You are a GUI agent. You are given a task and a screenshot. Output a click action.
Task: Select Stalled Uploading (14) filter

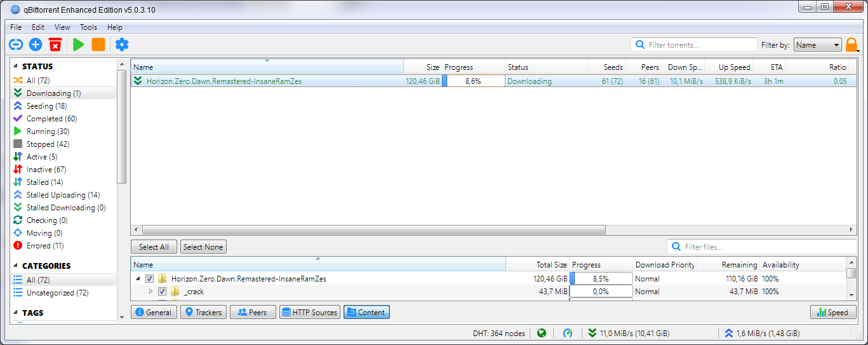[63, 194]
